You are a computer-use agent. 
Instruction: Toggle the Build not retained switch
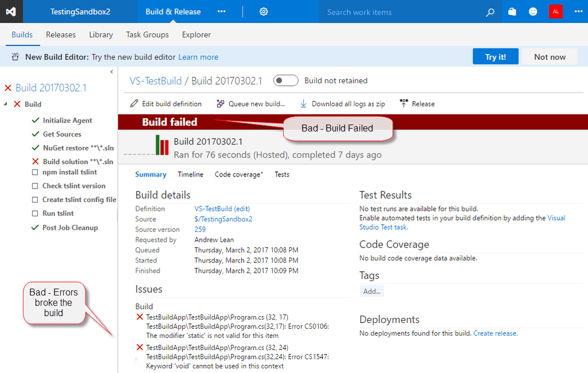point(285,80)
